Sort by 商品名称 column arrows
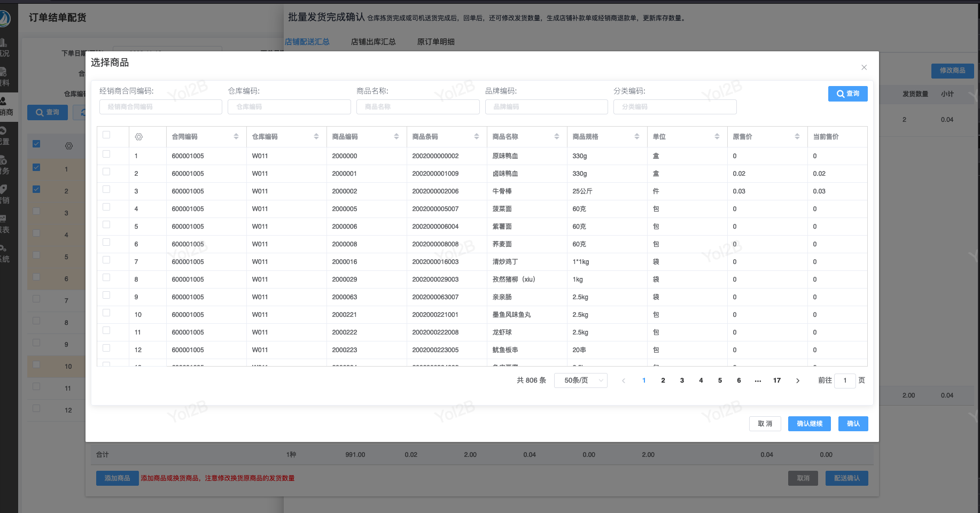Image resolution: width=980 pixels, height=513 pixels. pos(557,137)
